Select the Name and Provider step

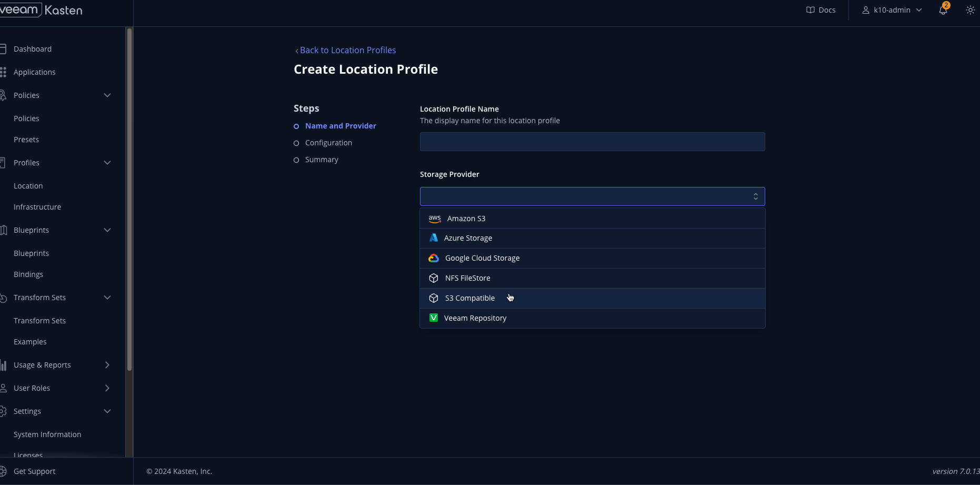tap(341, 126)
